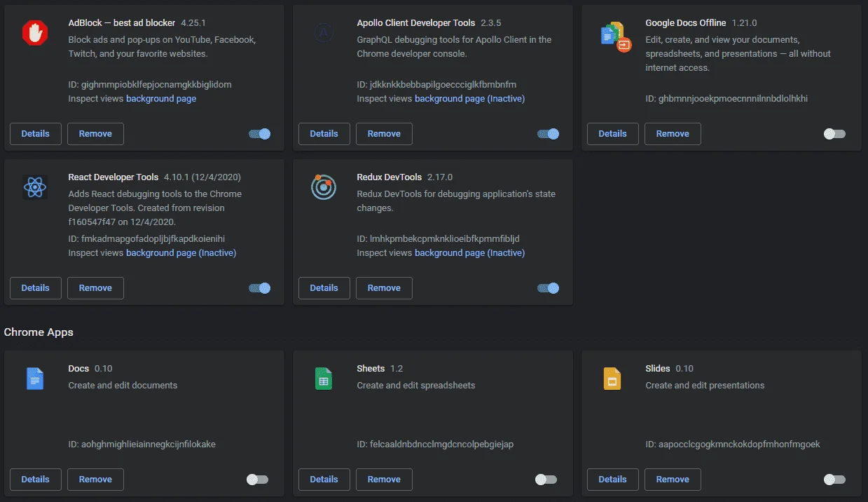Click the Docs ID aohghmighlieiainnegkcijnfilokake

pos(142,445)
